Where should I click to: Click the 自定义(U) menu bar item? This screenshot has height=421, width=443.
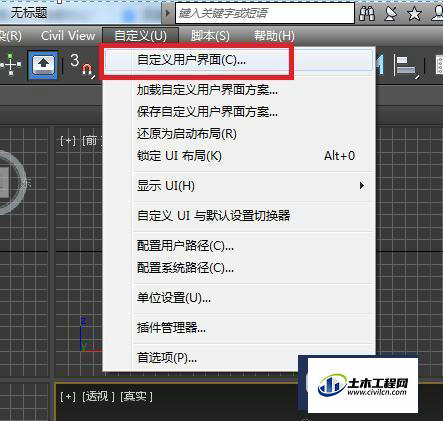pyautogui.click(x=140, y=35)
